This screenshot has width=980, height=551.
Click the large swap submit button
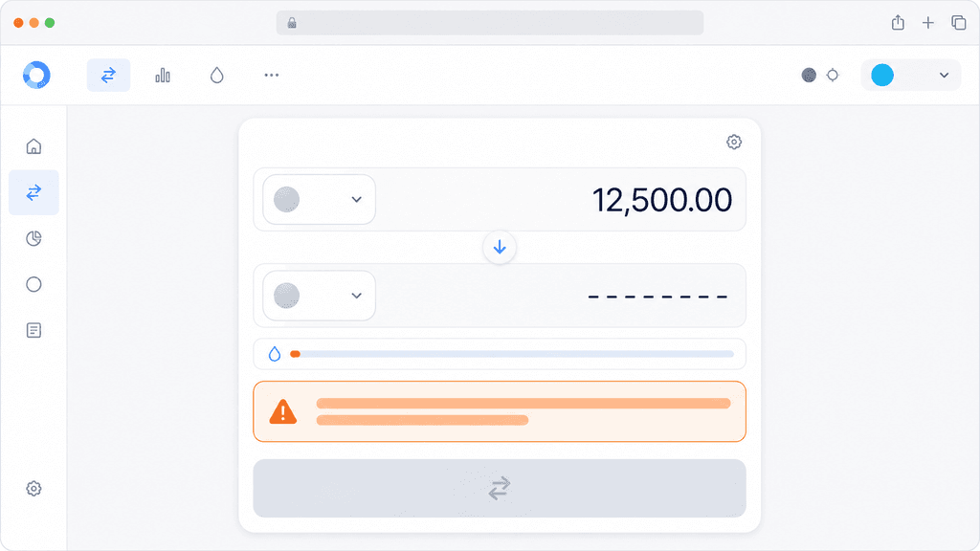pos(500,489)
